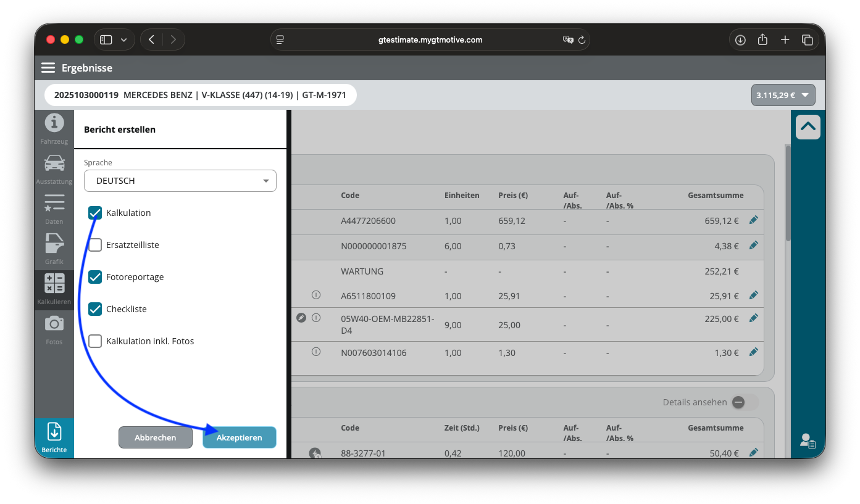
Task: Open the Safari sidebar options chevron
Action: [x=123, y=39]
